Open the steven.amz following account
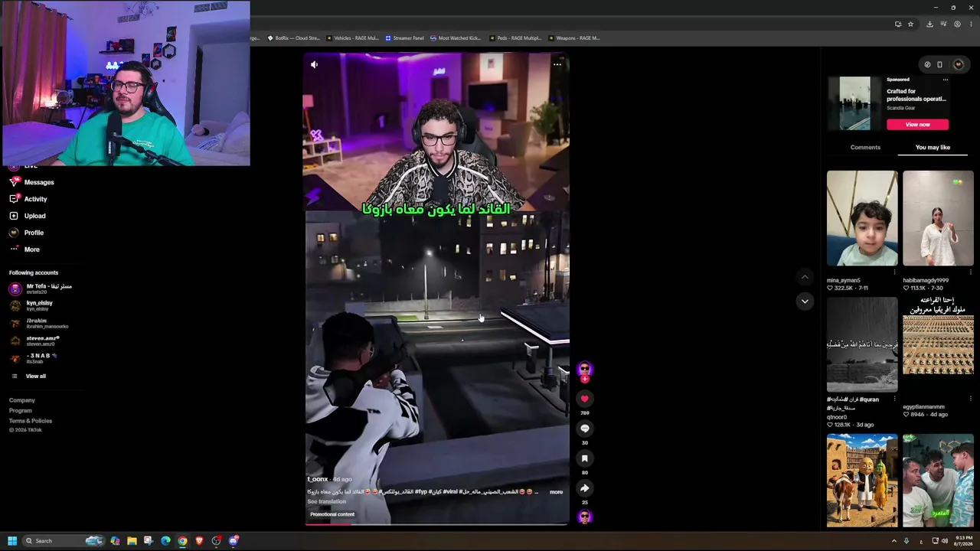The image size is (980, 551). click(x=34, y=341)
